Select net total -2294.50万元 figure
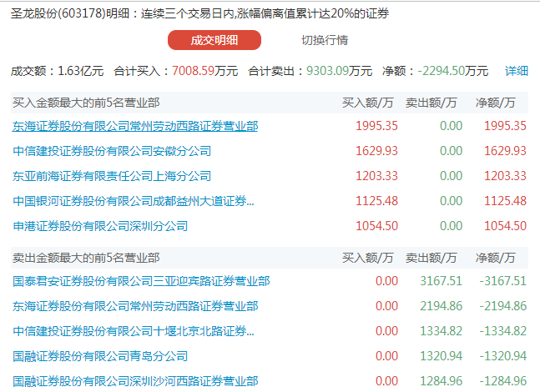 pos(453,71)
